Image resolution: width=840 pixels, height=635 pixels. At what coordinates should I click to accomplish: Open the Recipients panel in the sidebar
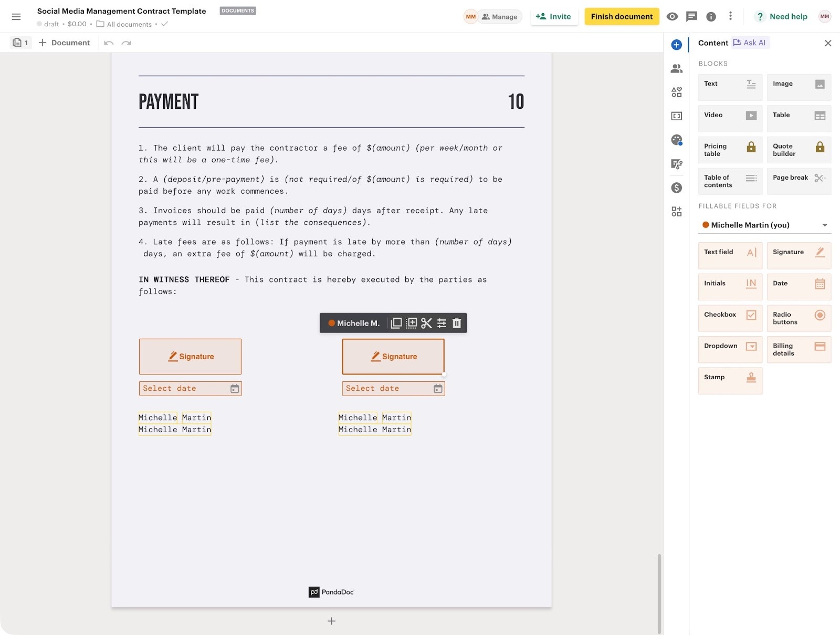pyautogui.click(x=676, y=68)
